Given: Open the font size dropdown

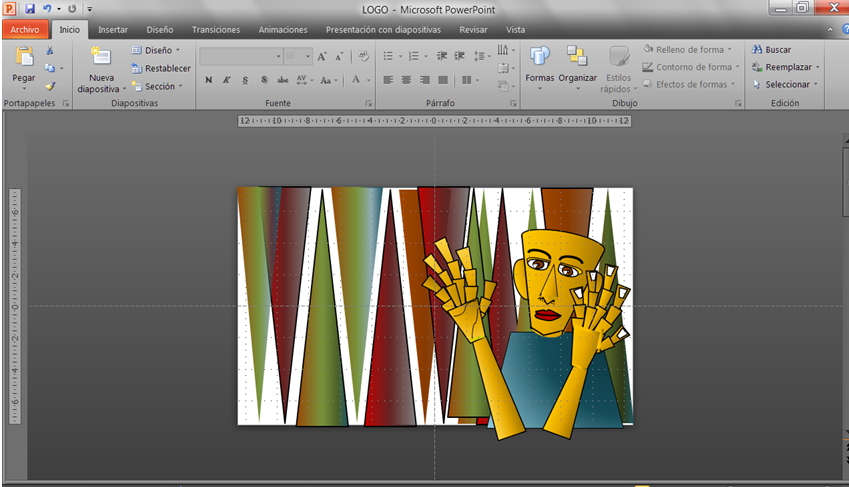Looking at the screenshot, I should [x=308, y=57].
